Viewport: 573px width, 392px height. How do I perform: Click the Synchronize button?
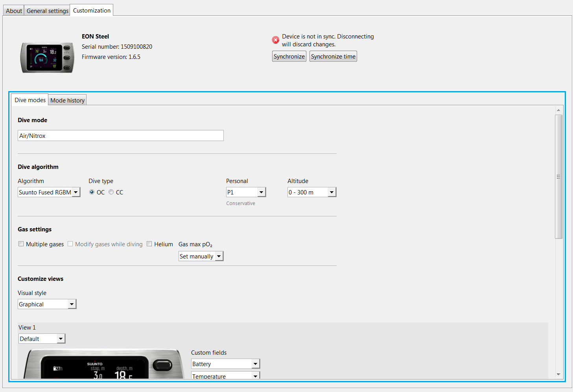tap(289, 56)
